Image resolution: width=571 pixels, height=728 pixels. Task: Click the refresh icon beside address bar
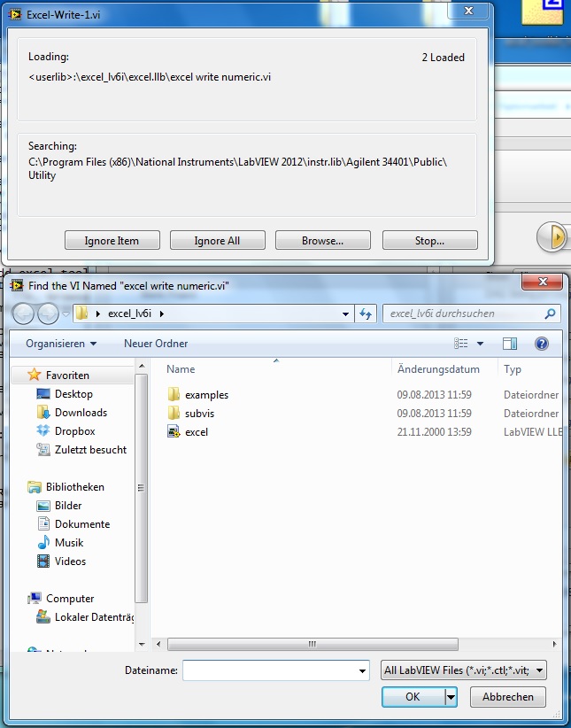(x=366, y=314)
